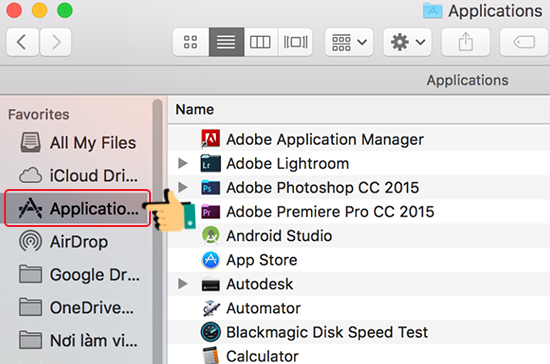Screen dimensions: 550x364
Task: Close the Finder window with red button
Action: (14, 10)
